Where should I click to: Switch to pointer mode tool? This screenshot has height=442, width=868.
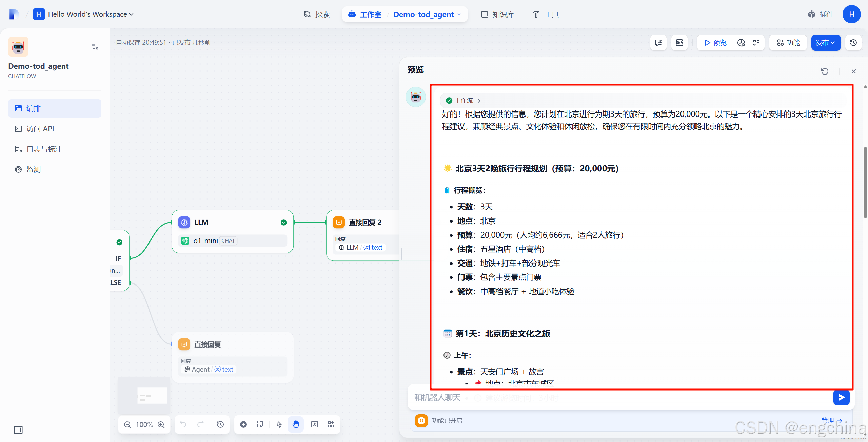(279, 424)
